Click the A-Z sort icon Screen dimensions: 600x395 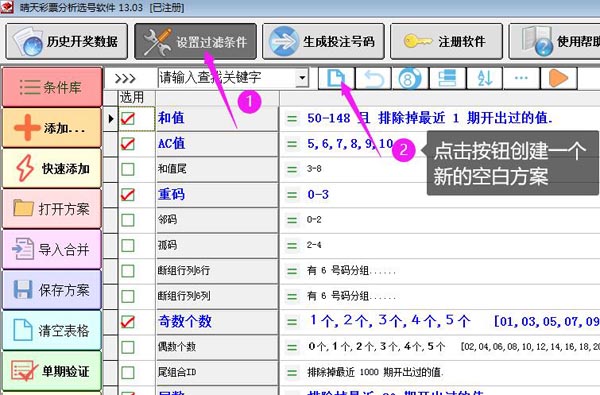(x=484, y=78)
